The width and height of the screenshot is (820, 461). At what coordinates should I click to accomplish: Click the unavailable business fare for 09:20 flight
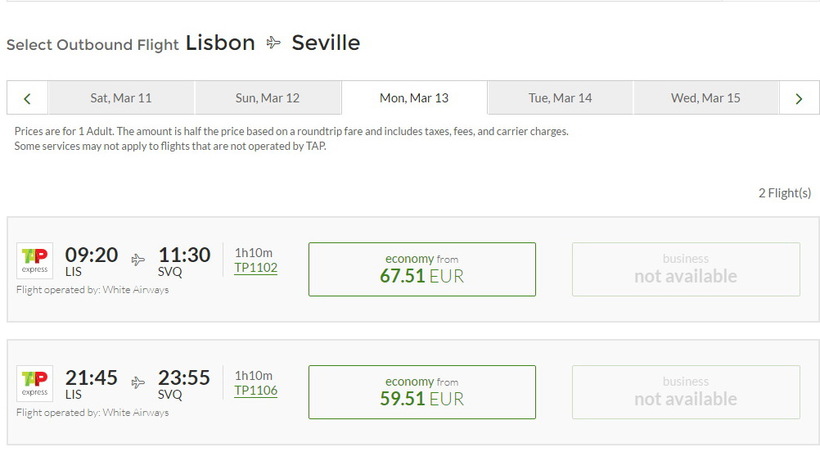point(685,269)
